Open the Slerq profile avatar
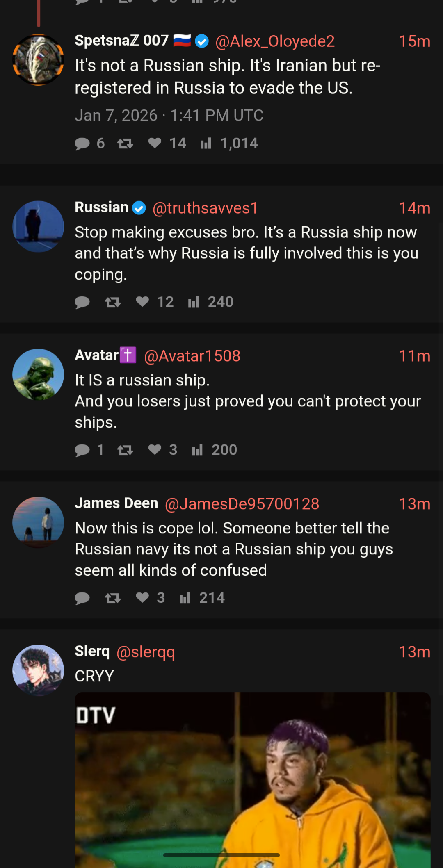The image size is (443, 868). 38,670
